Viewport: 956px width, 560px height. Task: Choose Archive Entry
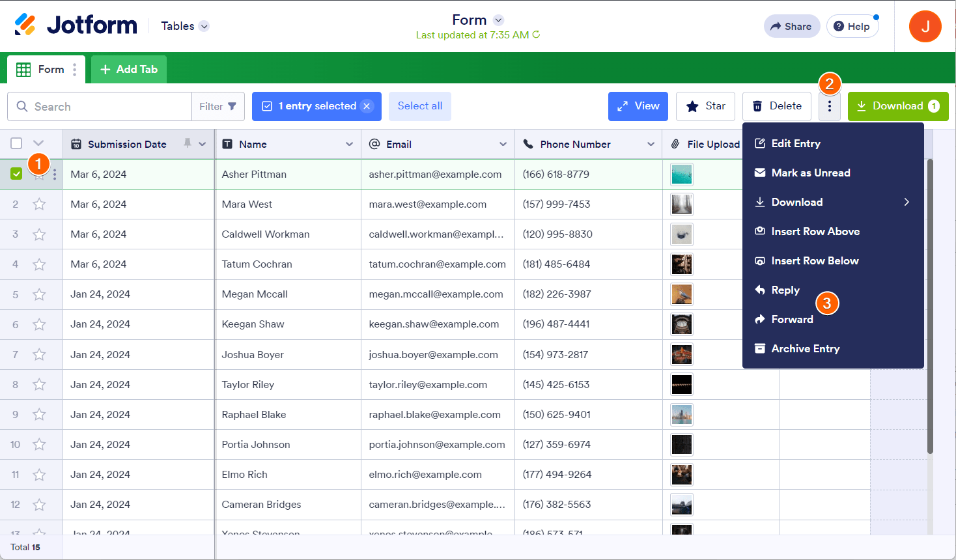point(833,348)
